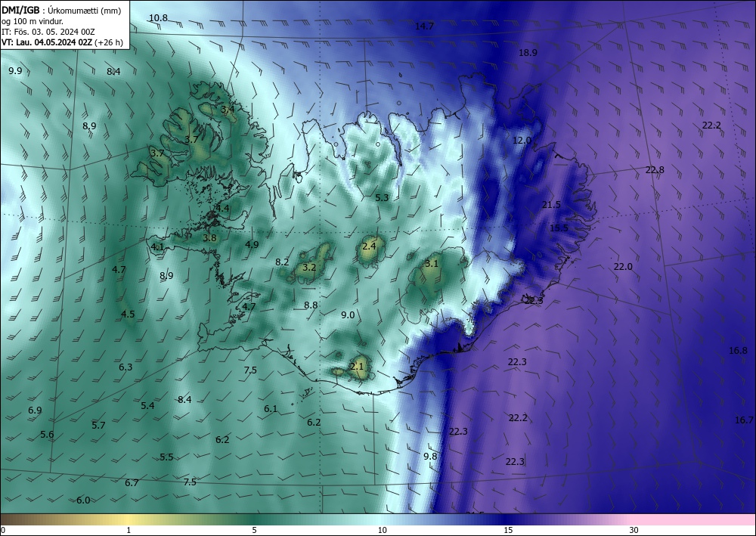Click the 6.3 value on the map
Image resolution: width=756 pixels, height=536 pixels.
(125, 367)
